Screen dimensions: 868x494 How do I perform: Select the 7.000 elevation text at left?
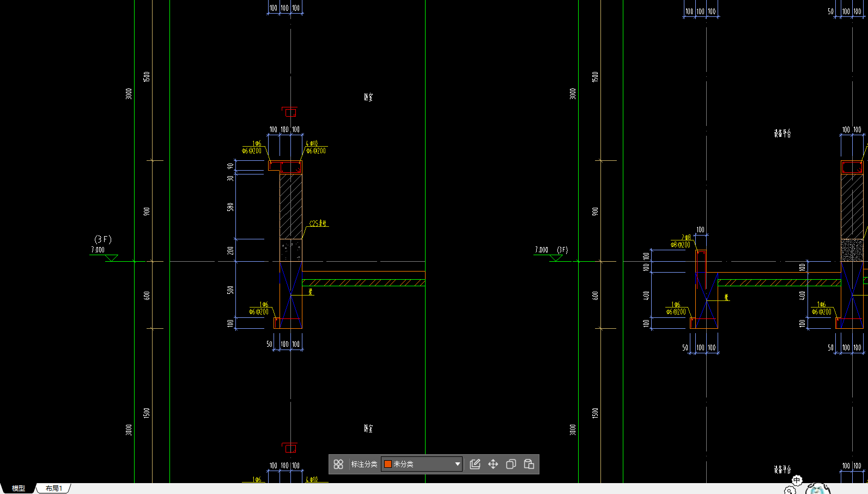point(98,250)
